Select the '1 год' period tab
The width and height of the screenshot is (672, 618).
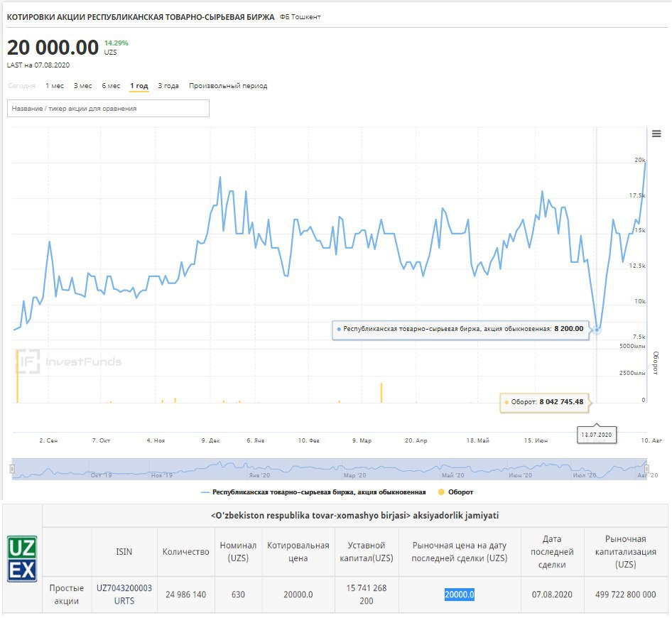(139, 86)
